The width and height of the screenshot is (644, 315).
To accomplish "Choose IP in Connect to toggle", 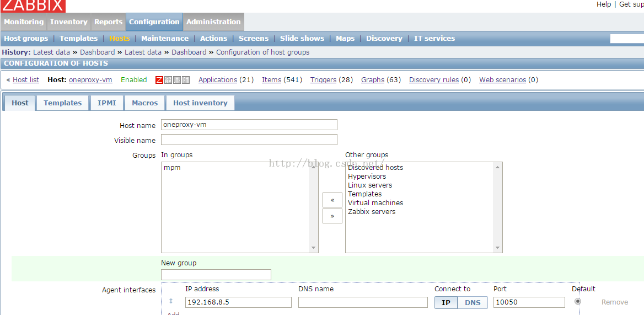I will point(446,303).
